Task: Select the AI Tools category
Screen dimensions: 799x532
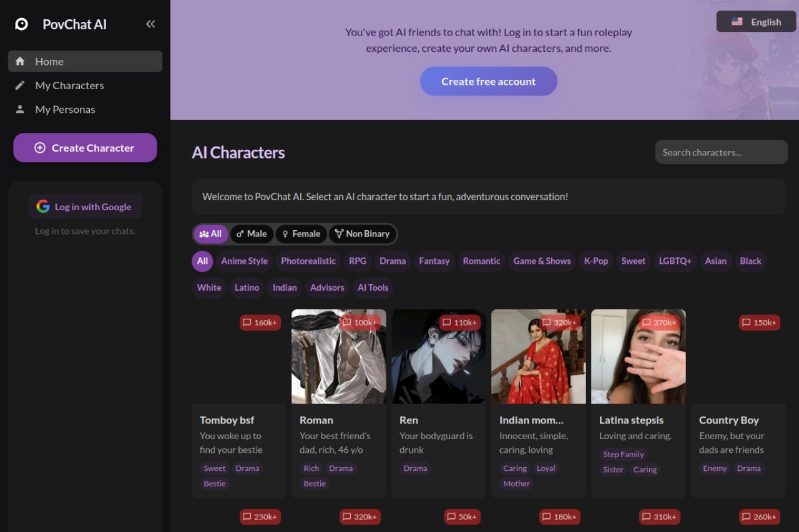Action: pos(373,288)
